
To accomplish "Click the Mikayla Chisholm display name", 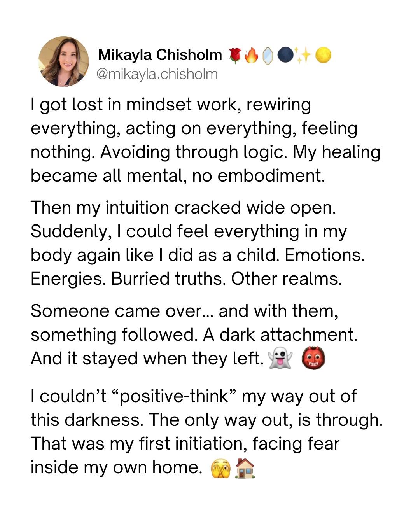I will click(159, 55).
